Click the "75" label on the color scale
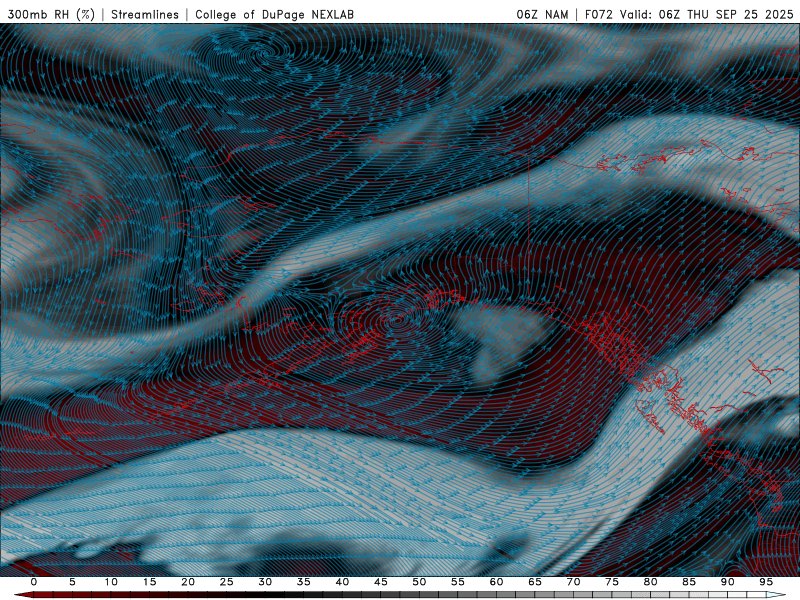The height and width of the screenshot is (600, 800). click(612, 582)
